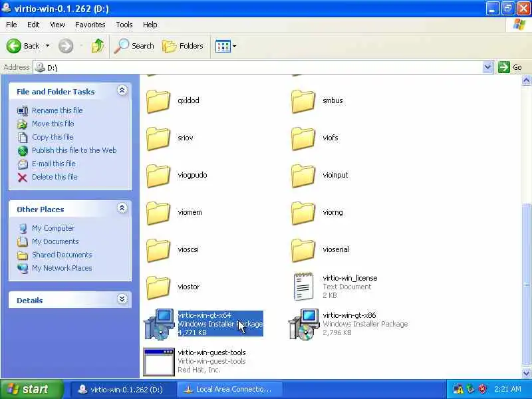Viewport: 532px width, 399px height.
Task: Click the vertical scrollbar thumb
Action: coord(526,285)
